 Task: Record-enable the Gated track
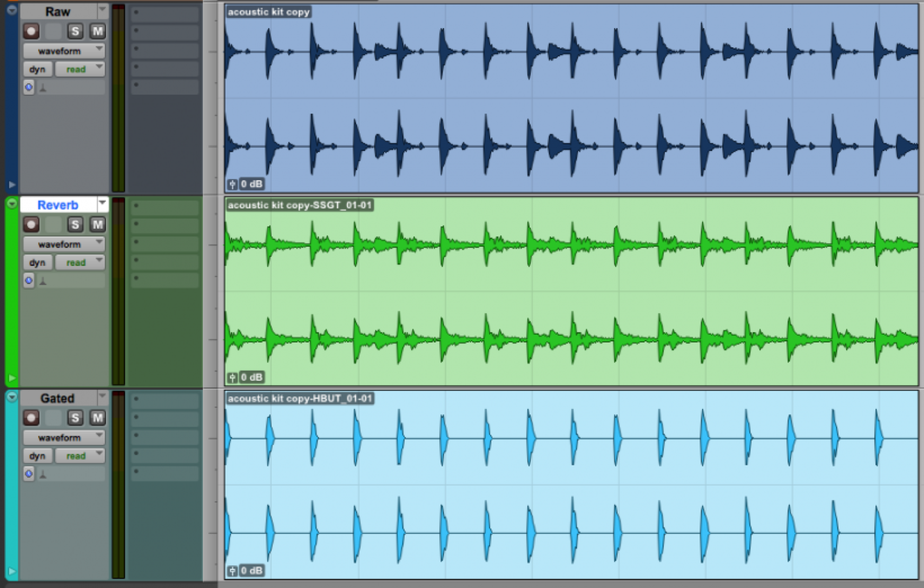(x=31, y=418)
